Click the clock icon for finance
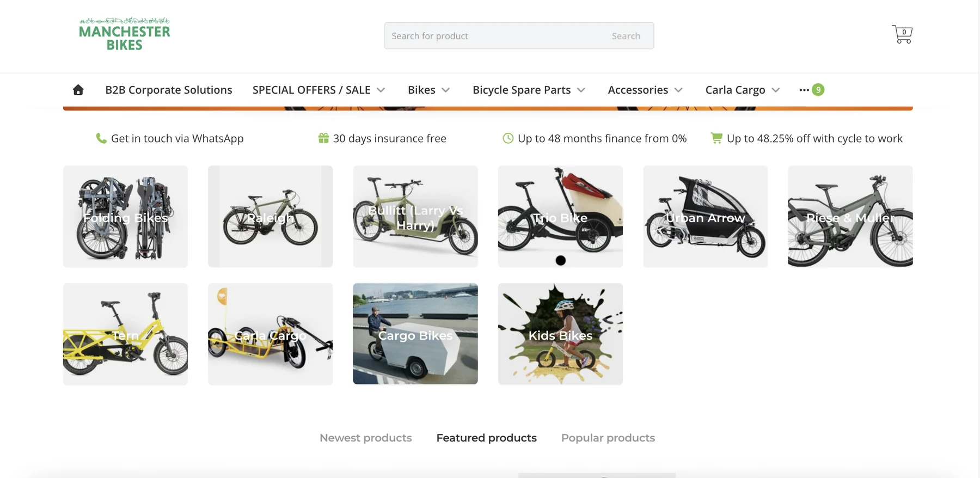Screen dimensions: 980x478 point(508,138)
